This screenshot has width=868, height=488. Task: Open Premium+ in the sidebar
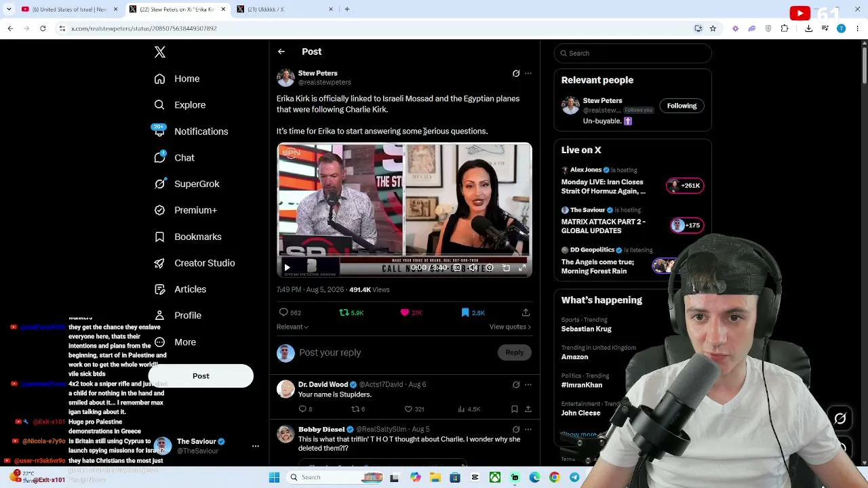coord(185,210)
